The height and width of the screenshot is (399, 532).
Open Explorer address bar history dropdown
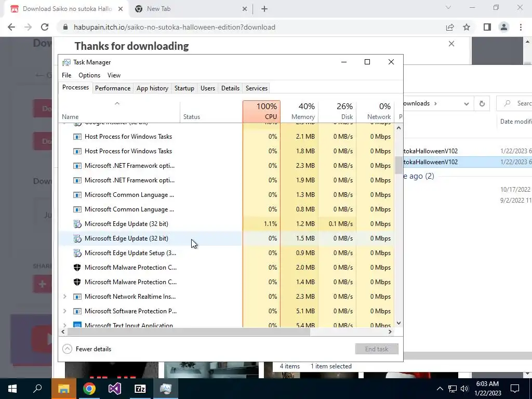[467, 104]
